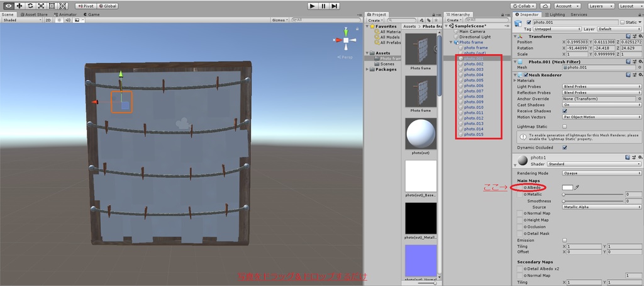Select the Rect transform tool

pos(52,6)
